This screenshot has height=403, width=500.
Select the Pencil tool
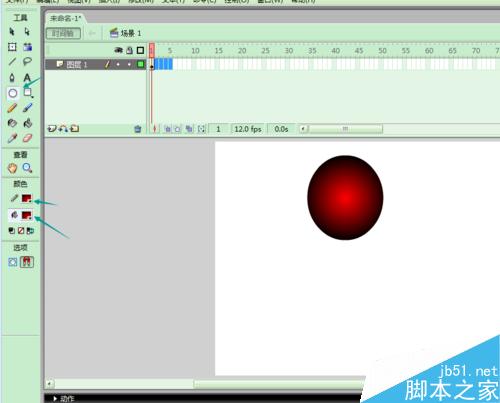[x=12, y=108]
